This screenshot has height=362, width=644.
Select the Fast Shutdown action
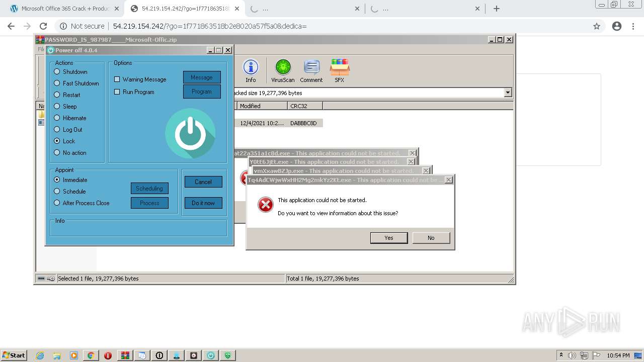tap(57, 83)
